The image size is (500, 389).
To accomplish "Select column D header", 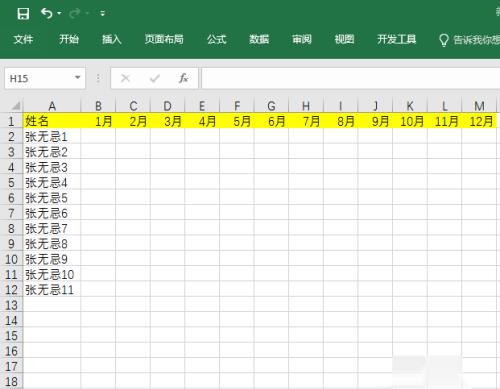I will (x=167, y=106).
